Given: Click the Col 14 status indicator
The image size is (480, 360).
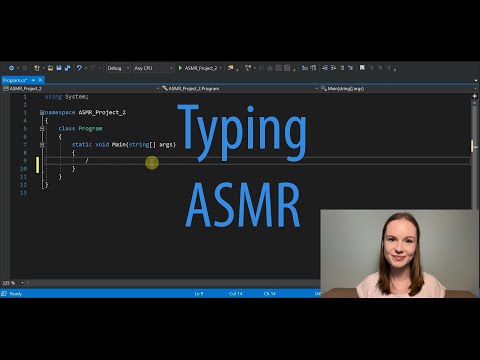Looking at the screenshot, I should tap(236, 294).
